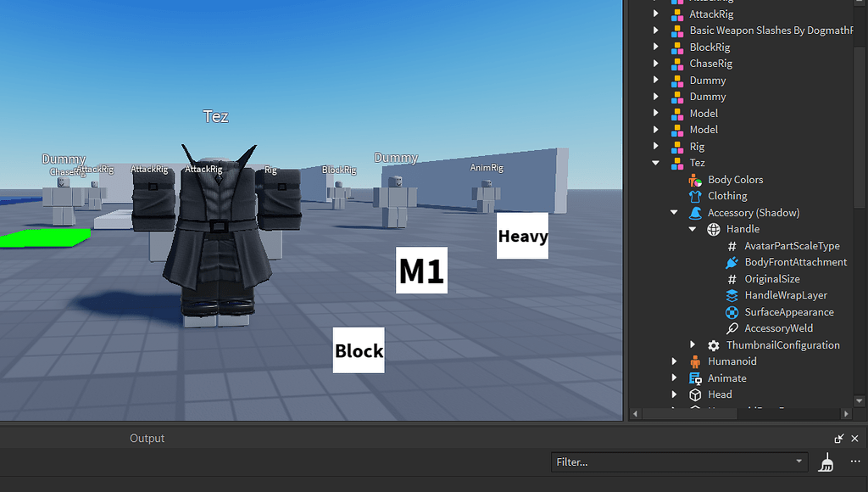The height and width of the screenshot is (492, 868).
Task: Collapse the Accessory (Shadow) branch
Action: click(x=675, y=212)
